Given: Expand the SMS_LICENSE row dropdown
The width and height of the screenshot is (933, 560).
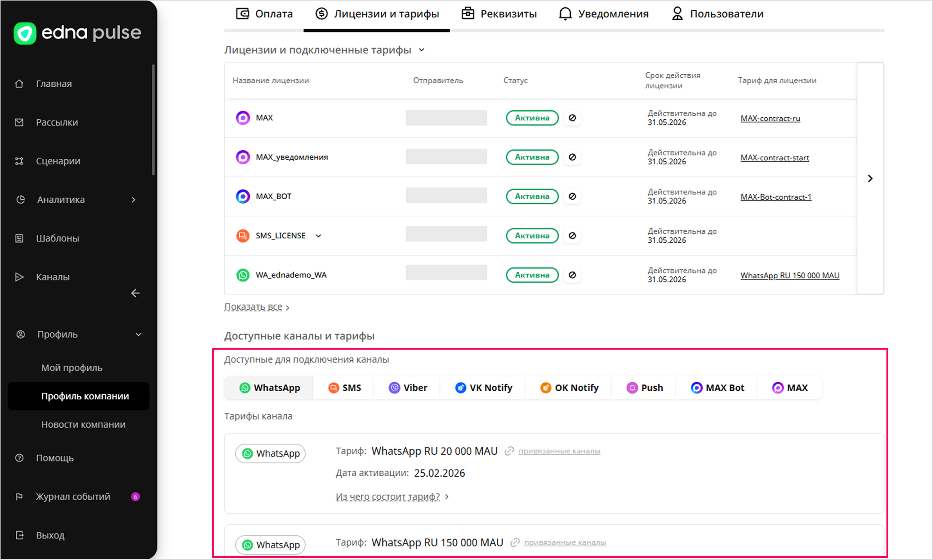Looking at the screenshot, I should [318, 236].
